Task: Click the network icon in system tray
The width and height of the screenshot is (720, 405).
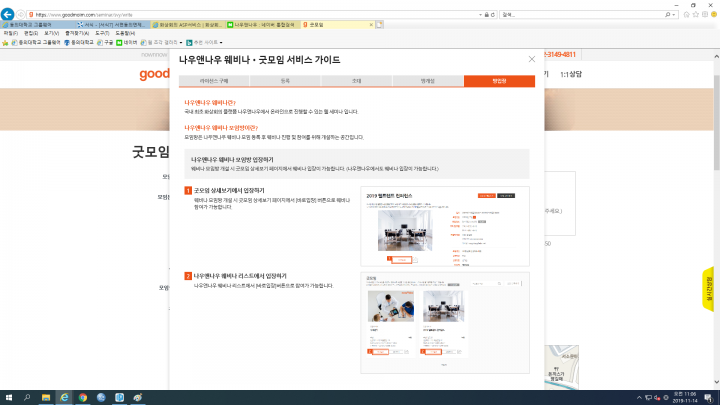Action: pos(648,398)
